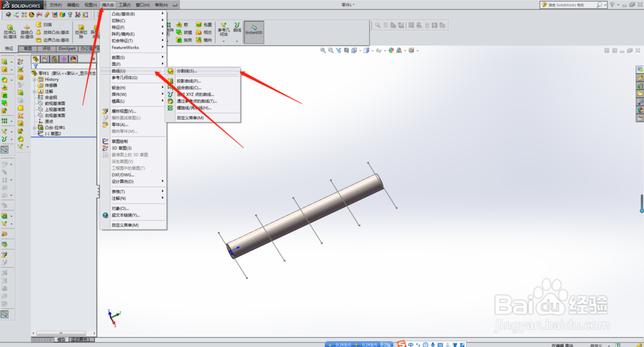This screenshot has width=644, height=347.
Task: Click the Previous View icon in view toolbar
Action: tap(339, 50)
